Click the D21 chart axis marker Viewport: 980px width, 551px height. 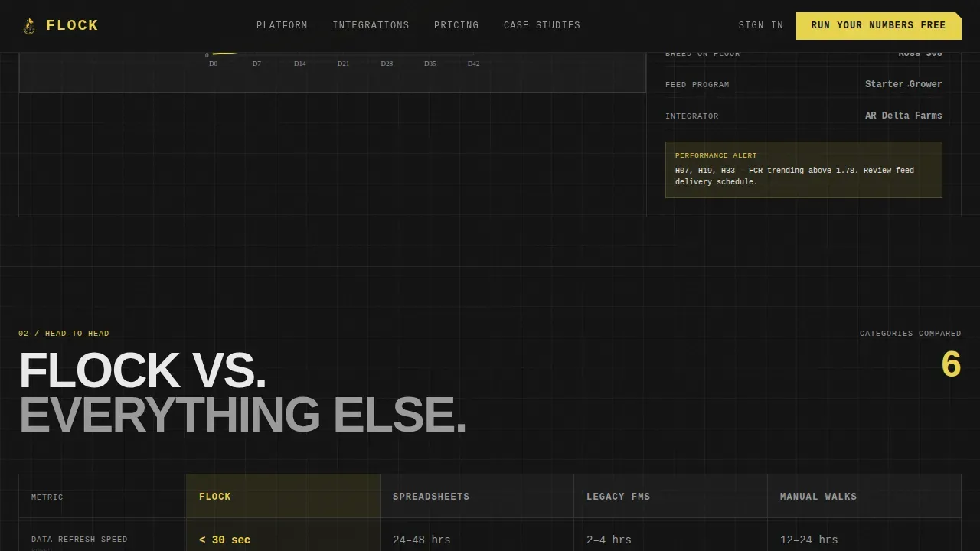tap(343, 64)
